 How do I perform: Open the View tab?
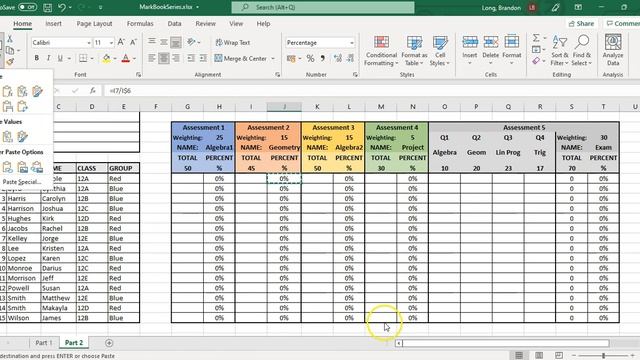(236, 24)
